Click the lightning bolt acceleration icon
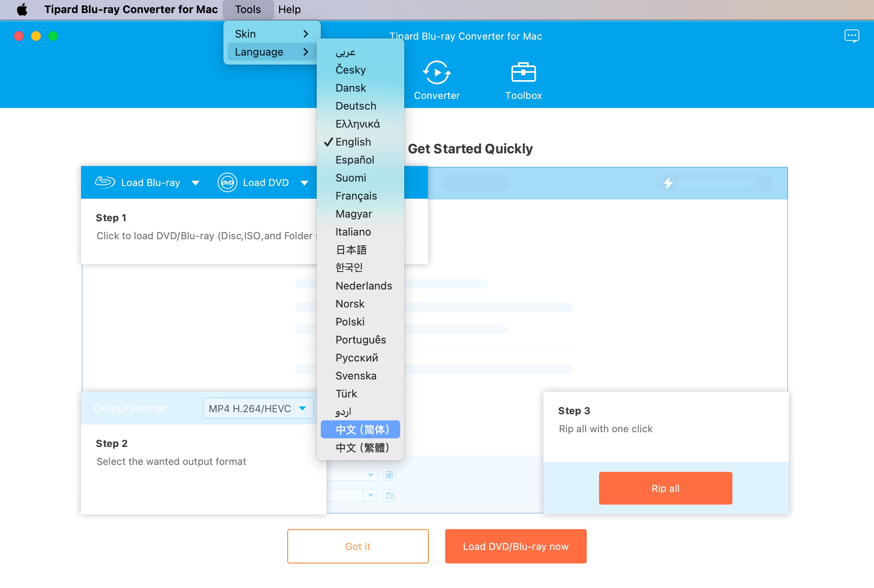Viewport: 874px width, 588px height. tap(668, 183)
